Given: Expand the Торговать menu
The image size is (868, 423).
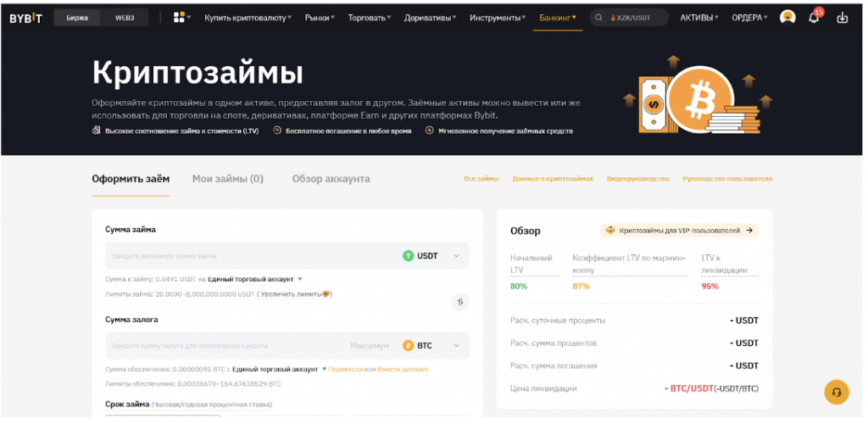Looking at the screenshot, I should 370,18.
